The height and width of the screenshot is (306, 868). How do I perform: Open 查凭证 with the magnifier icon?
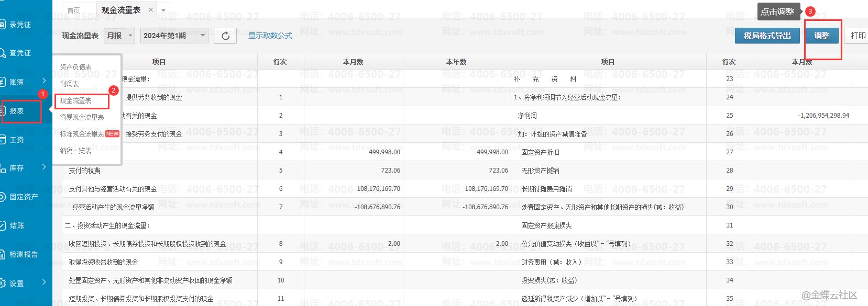tap(3, 53)
